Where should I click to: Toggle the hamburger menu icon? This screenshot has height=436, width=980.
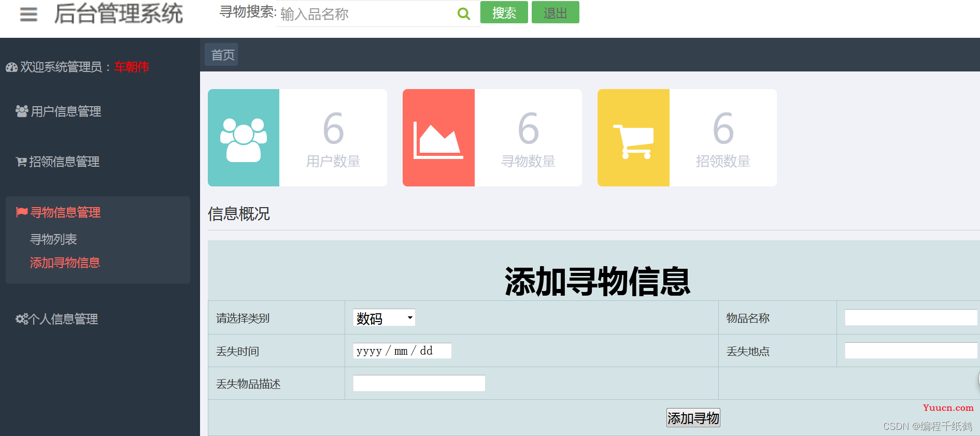tap(29, 14)
